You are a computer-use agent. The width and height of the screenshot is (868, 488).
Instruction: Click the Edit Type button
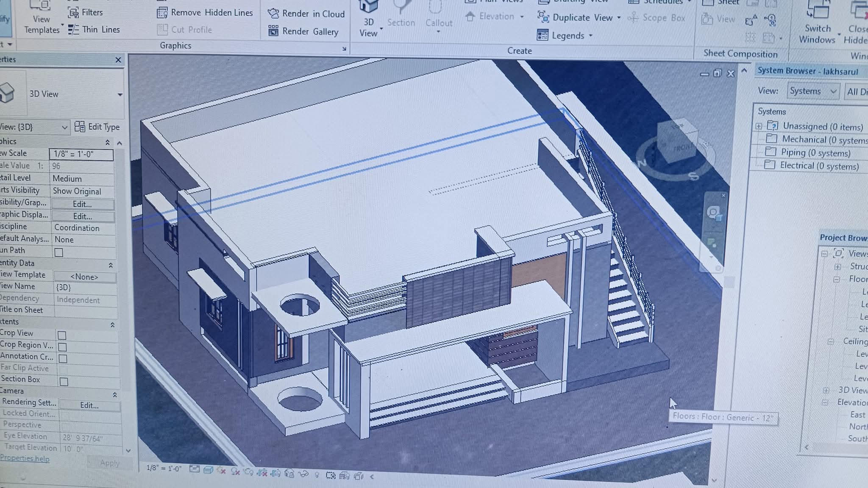click(x=97, y=127)
